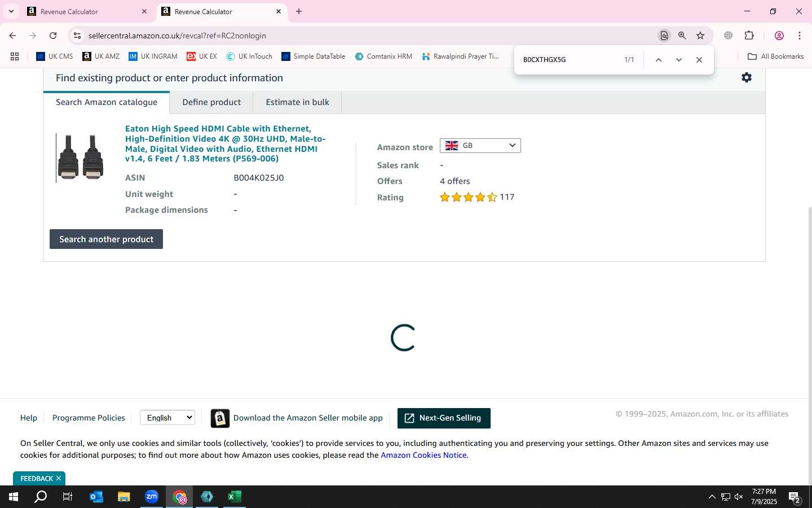Switch to Define product tab

(x=211, y=102)
